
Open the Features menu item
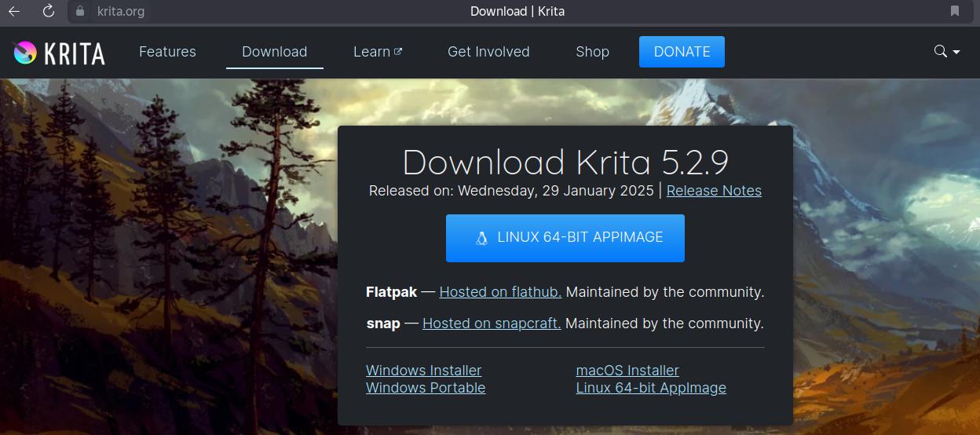point(167,52)
